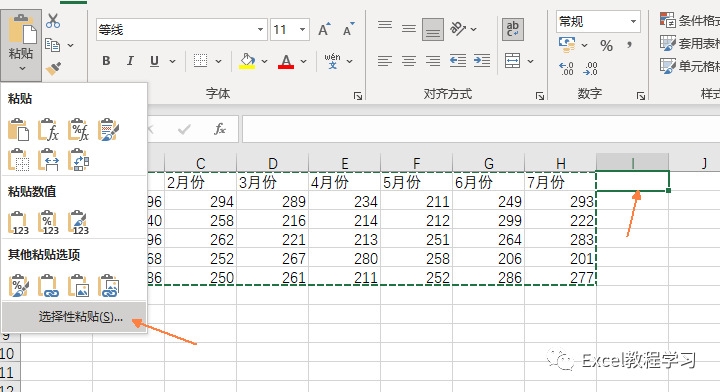Choose keep source column widths paste
The width and height of the screenshot is (720, 392).
click(48, 160)
